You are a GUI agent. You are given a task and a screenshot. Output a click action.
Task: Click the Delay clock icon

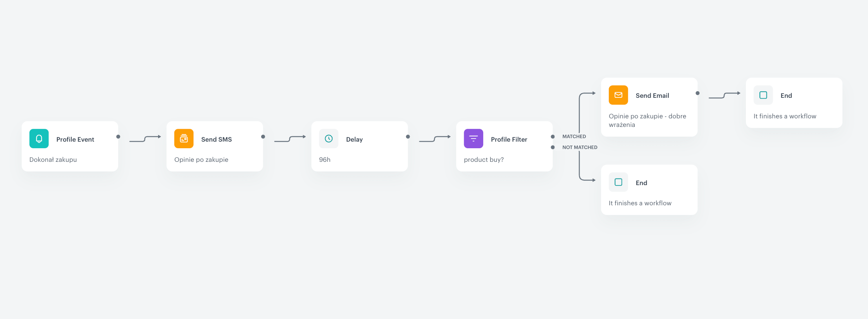329,139
